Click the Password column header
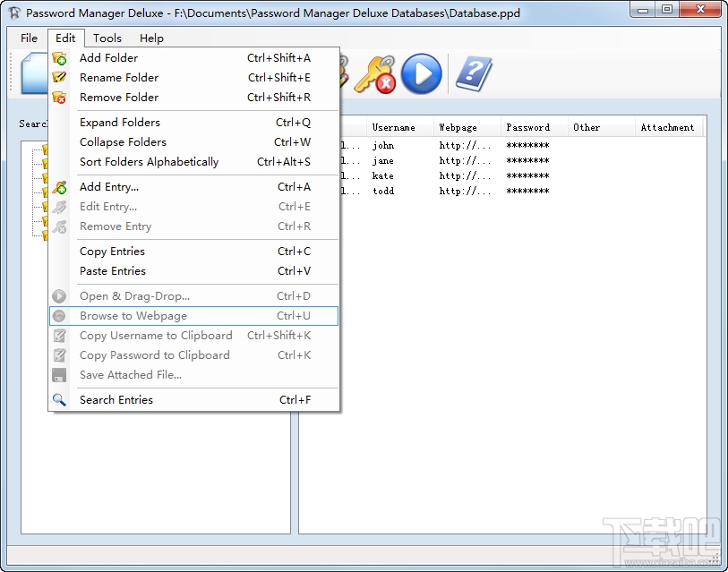728x572 pixels. click(530, 126)
